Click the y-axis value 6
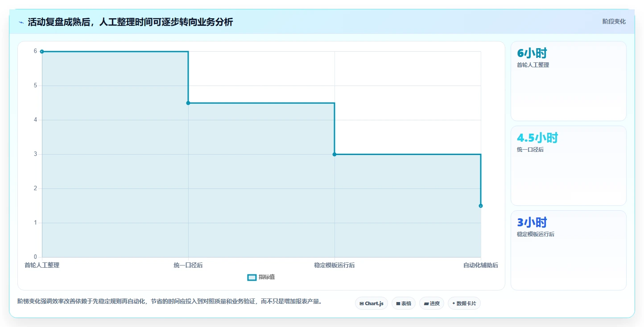Screen dimensions: 644x327 pyautogui.click(x=35, y=51)
